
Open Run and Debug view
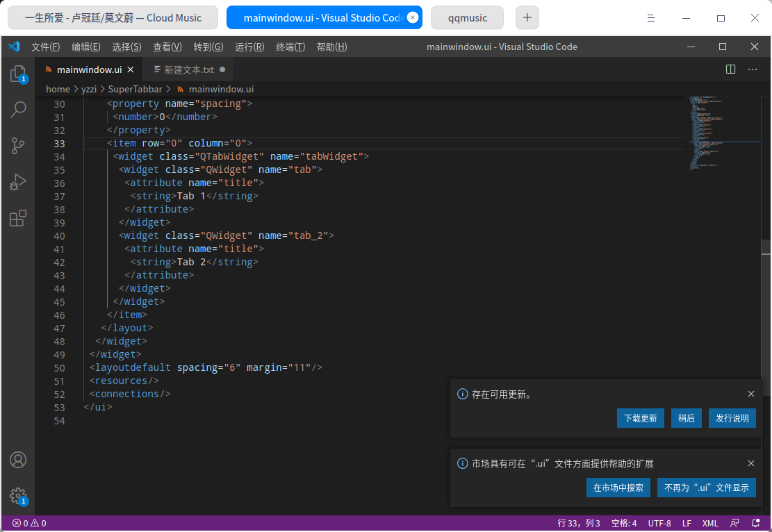18,182
